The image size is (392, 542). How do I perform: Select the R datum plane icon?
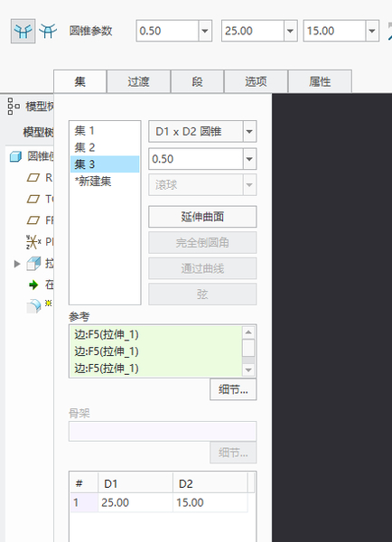click(x=33, y=178)
